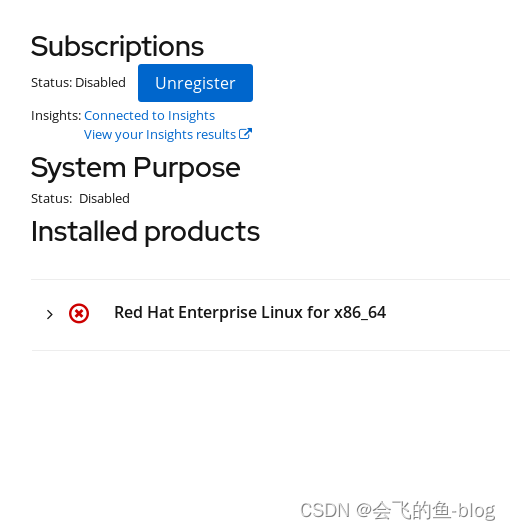Open the View your Insights results link
510x530 pixels.
click(160, 135)
